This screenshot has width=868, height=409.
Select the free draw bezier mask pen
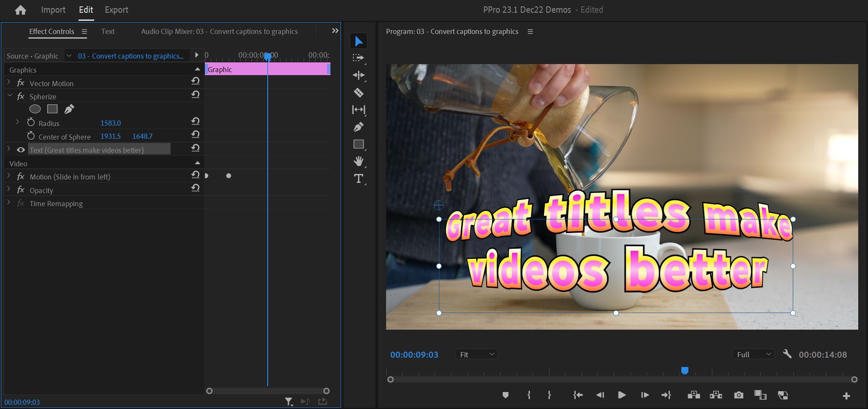69,109
